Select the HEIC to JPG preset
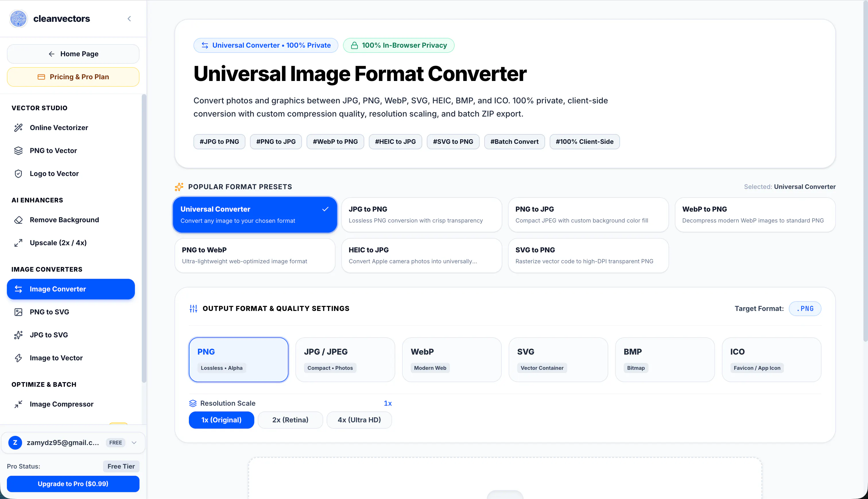 (x=422, y=255)
